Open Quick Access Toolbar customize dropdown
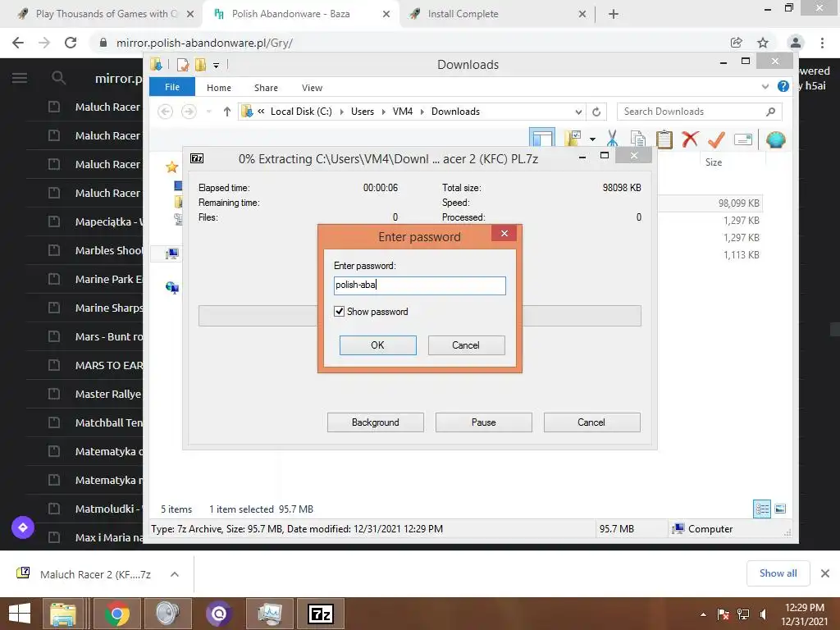Screen dimensions: 840x630 (x=216, y=66)
